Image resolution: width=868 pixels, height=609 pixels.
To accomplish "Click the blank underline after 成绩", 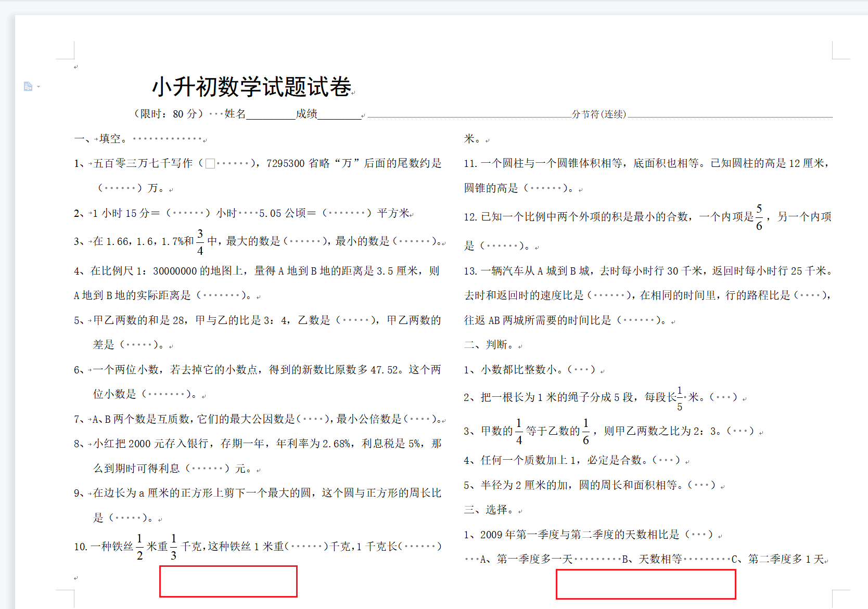I will pyautogui.click(x=339, y=114).
